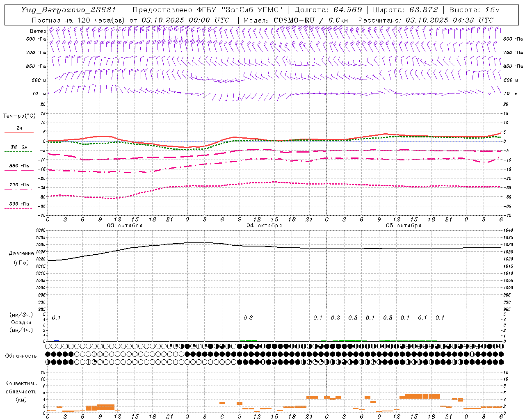525x420 pixels.
Task: Click the blue precipitation bar on 03 October
Action: [57, 340]
